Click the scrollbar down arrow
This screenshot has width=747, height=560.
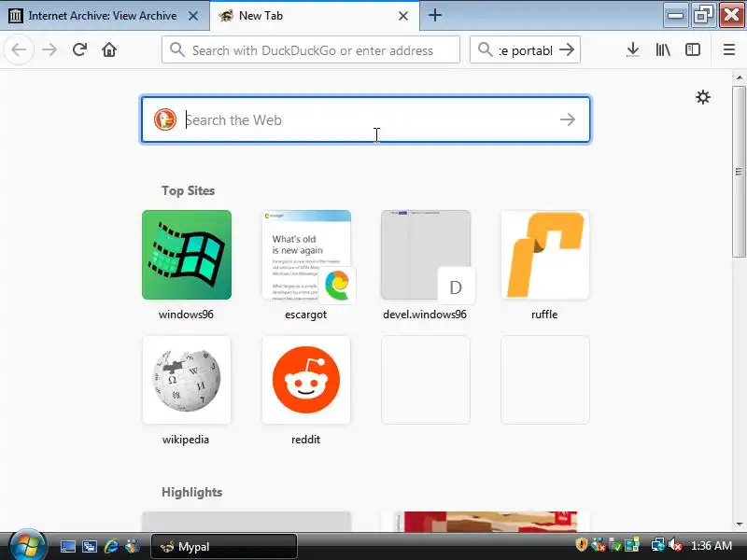click(x=739, y=524)
